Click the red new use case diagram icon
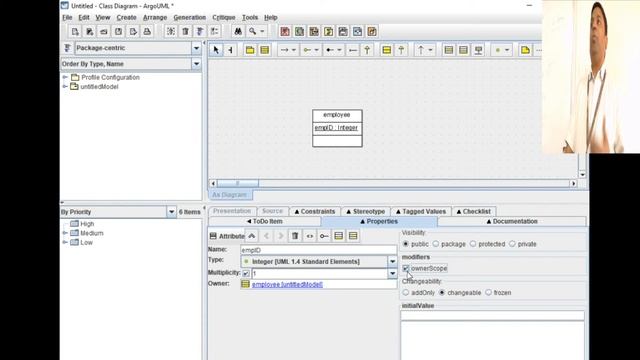Screen dimensions: 640x360 pos(285,31)
